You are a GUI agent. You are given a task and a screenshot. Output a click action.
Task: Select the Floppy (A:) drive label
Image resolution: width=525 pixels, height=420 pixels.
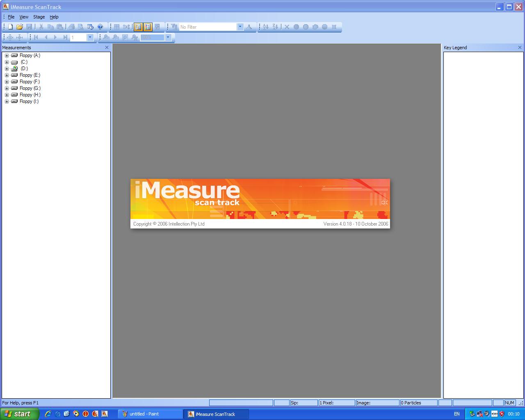coord(30,55)
